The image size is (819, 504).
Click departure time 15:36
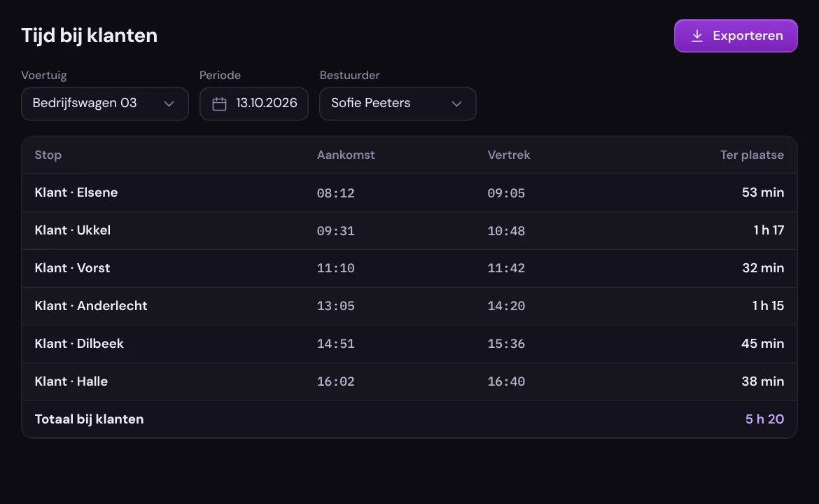coord(506,344)
